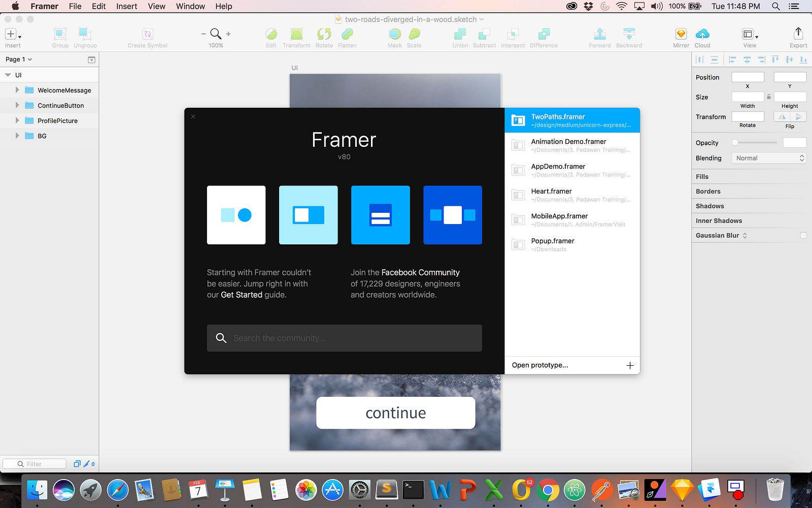The height and width of the screenshot is (508, 812).
Task: Click the Group toolbar icon
Action: [x=60, y=34]
